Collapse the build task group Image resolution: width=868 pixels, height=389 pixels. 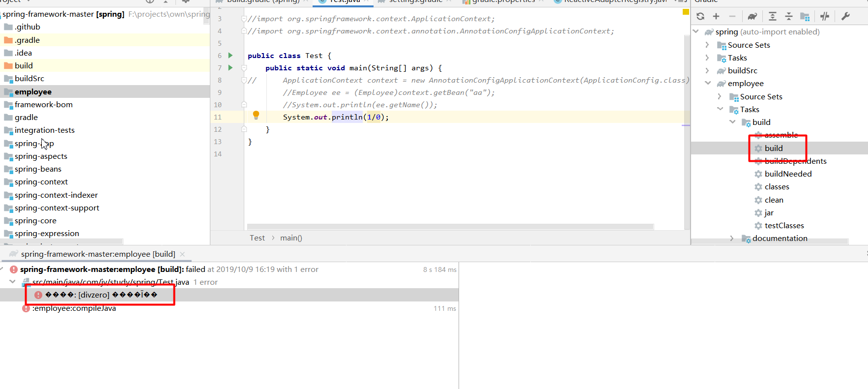coord(732,122)
